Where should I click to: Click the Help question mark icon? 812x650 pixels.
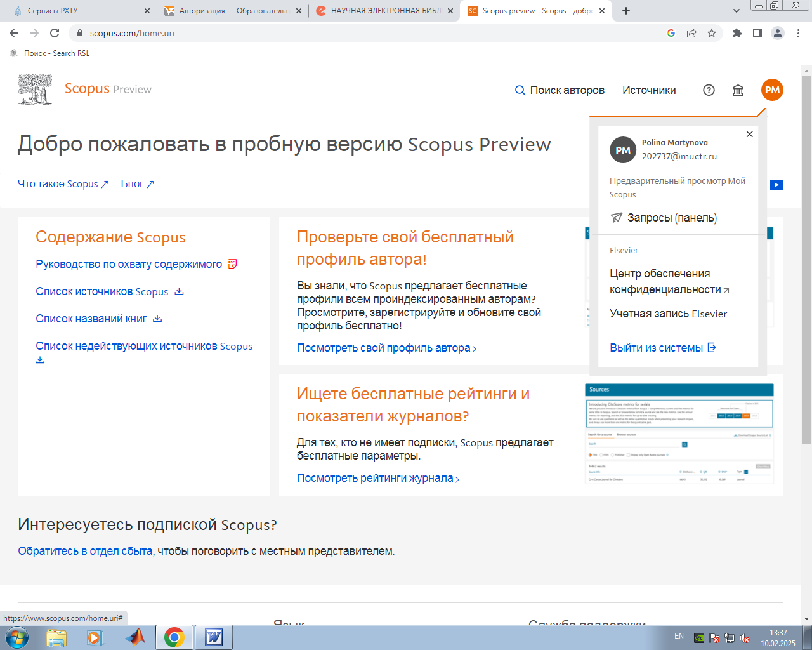pyautogui.click(x=709, y=90)
